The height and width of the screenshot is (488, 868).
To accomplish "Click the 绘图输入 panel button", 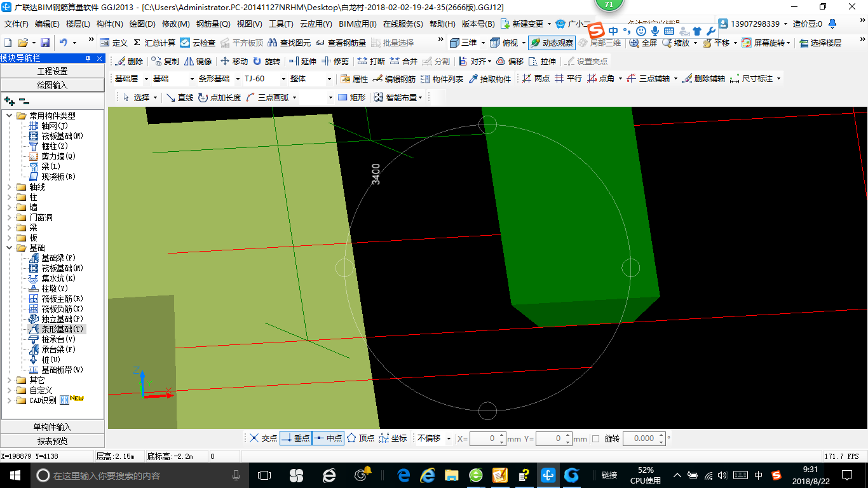I will click(x=52, y=85).
